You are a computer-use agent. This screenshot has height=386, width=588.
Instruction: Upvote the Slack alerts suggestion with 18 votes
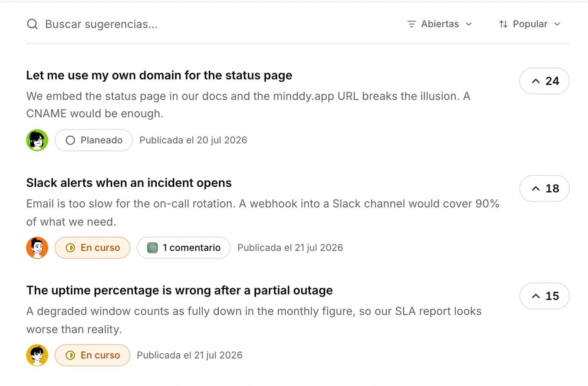pyautogui.click(x=544, y=188)
